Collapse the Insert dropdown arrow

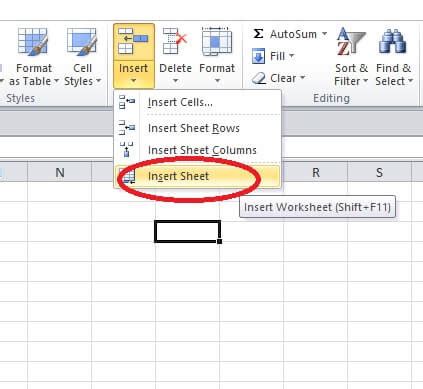click(x=133, y=81)
